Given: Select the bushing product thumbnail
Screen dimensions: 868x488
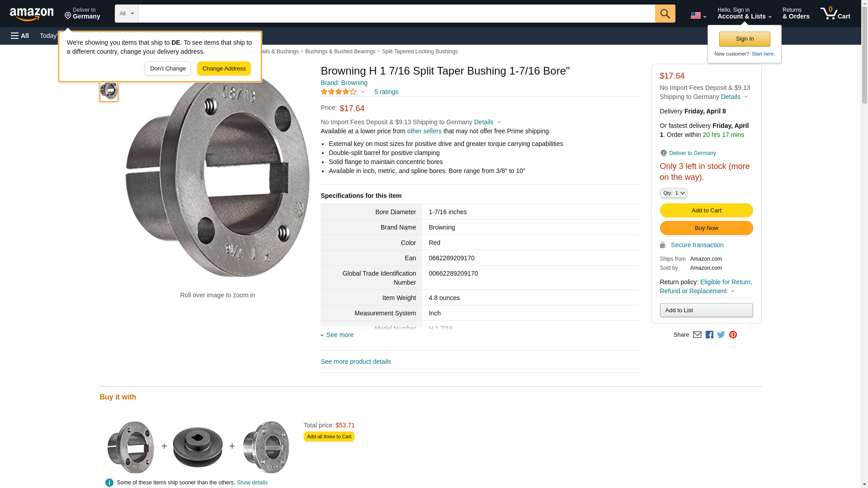Looking at the screenshot, I should click(109, 90).
